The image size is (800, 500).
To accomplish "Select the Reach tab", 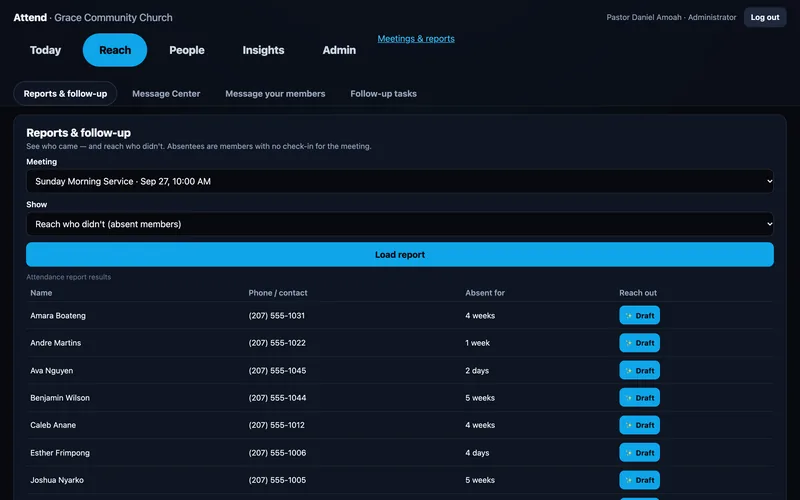I will pos(115,50).
